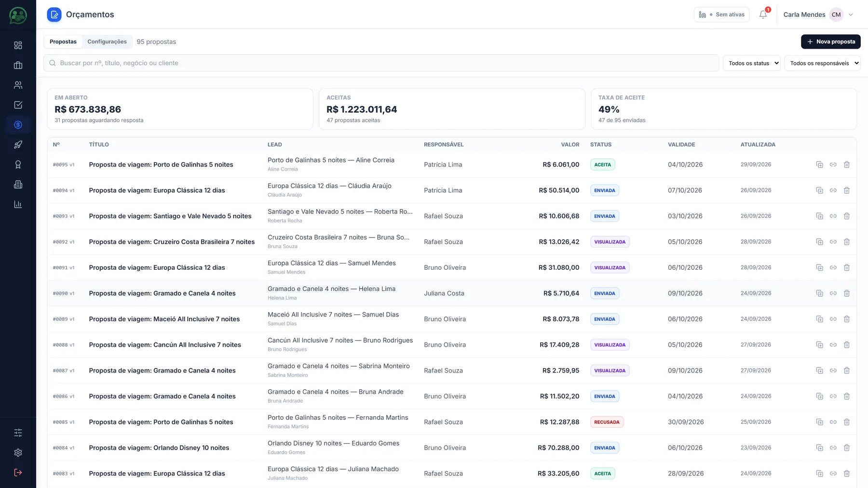Delete proposal #0085 Porto de Galinhas
The image size is (868, 488).
[x=846, y=422]
